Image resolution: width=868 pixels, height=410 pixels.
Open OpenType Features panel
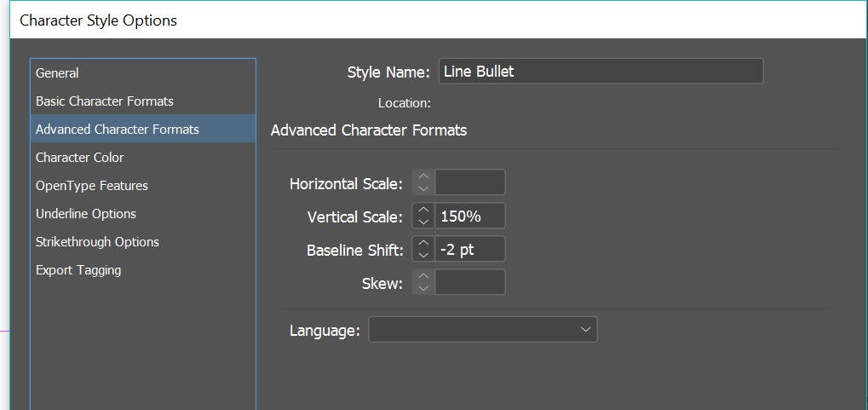pos(91,186)
